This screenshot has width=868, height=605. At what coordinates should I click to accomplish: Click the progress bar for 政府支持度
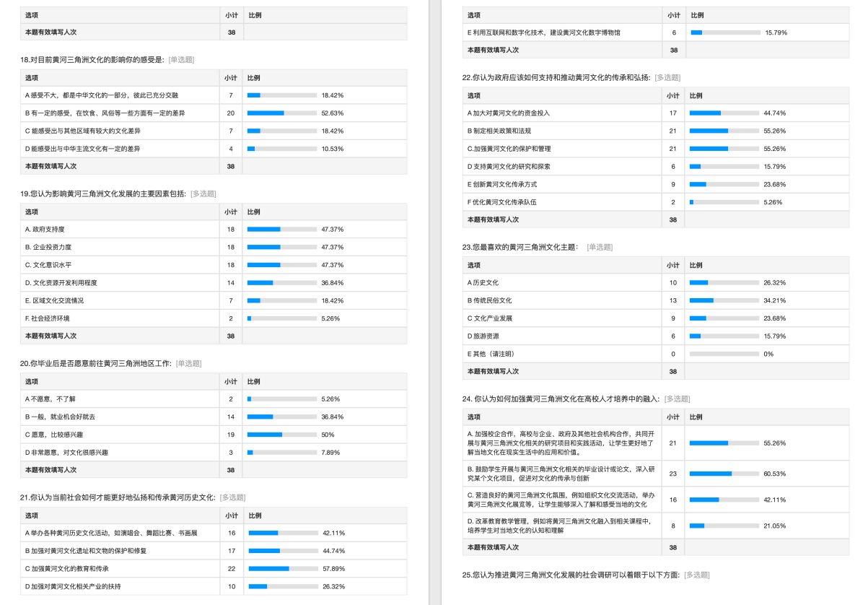pyautogui.click(x=281, y=230)
